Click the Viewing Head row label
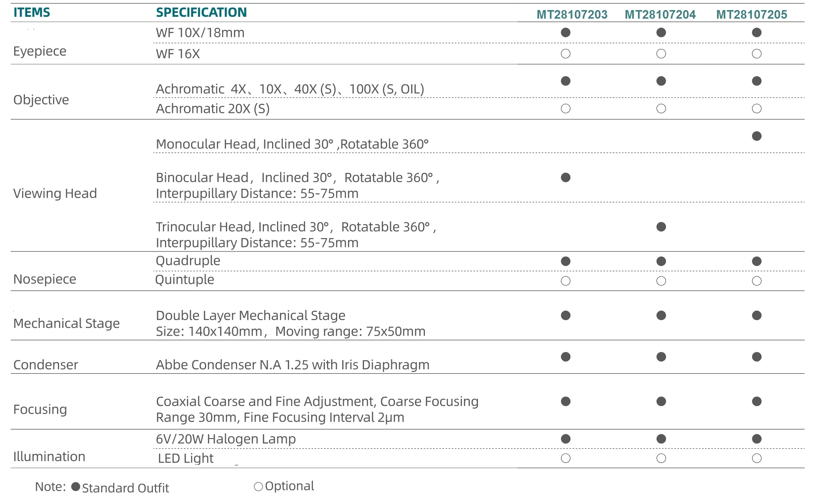818x504 pixels. [x=55, y=193]
